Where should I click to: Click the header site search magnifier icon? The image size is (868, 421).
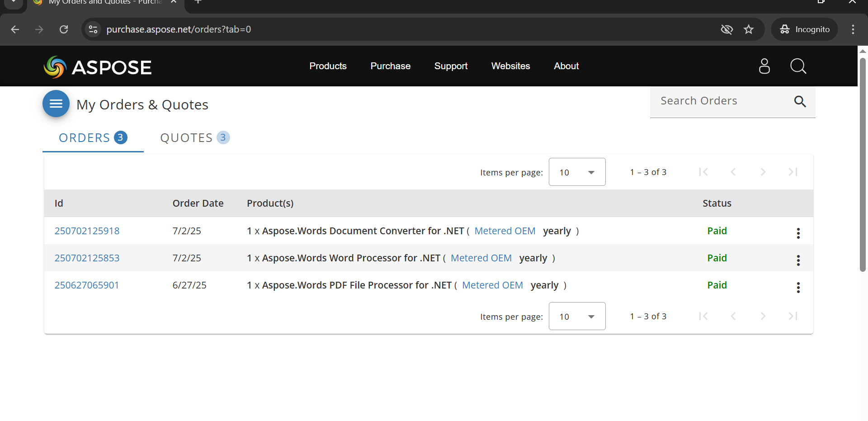[798, 66]
